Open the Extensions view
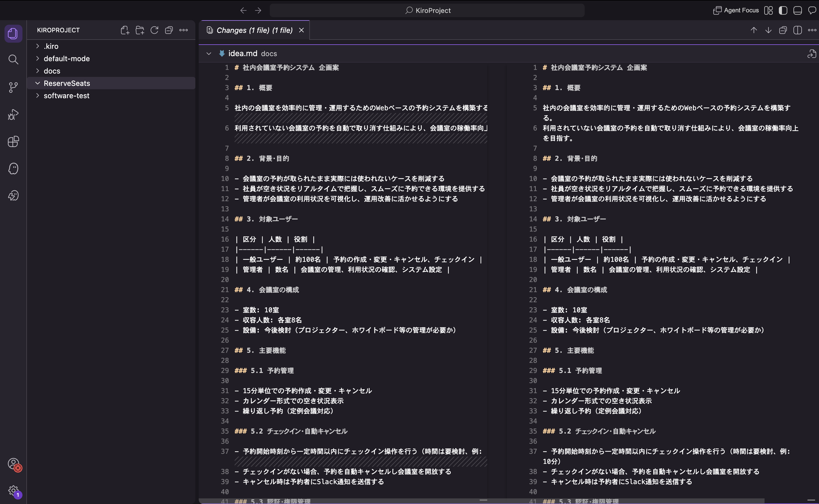 point(13,141)
